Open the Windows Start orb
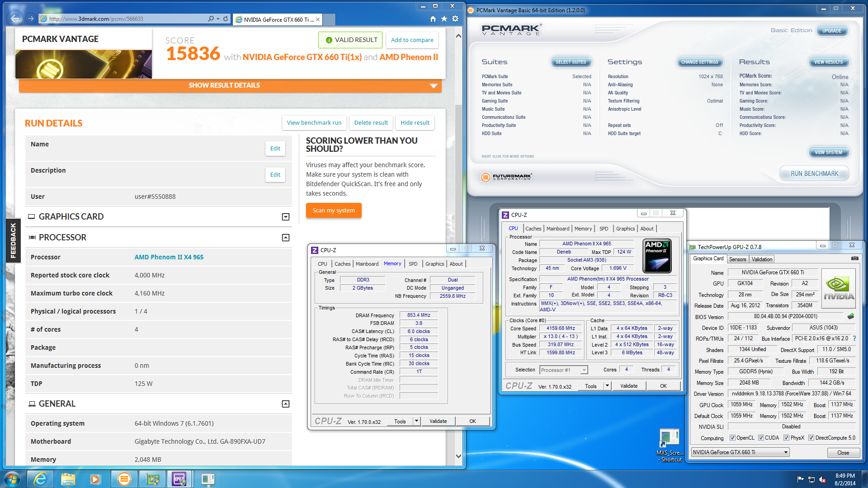This screenshot has height=488, width=868. (12, 479)
